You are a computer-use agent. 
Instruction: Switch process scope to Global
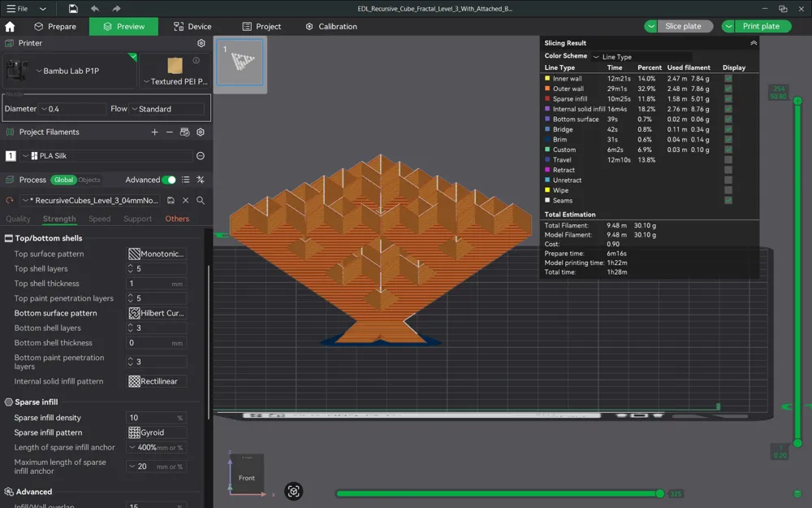[x=63, y=180]
